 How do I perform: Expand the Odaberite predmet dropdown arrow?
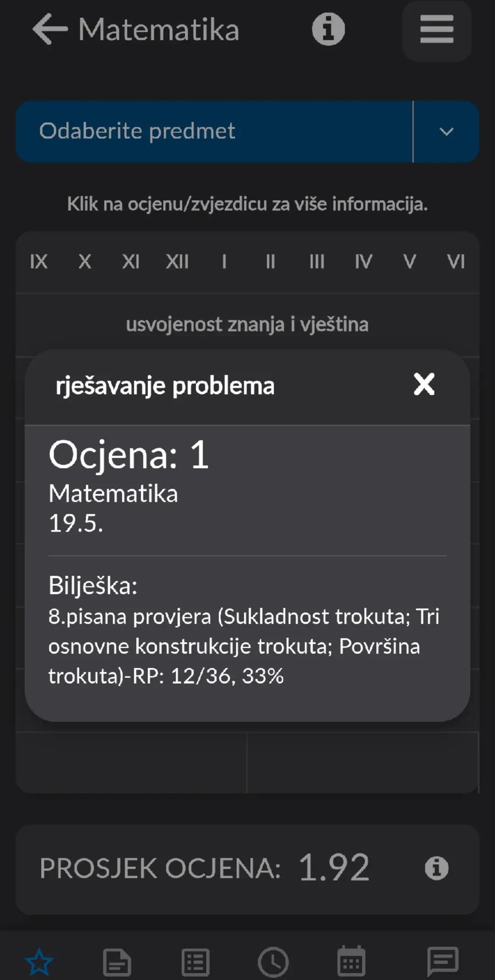click(446, 132)
